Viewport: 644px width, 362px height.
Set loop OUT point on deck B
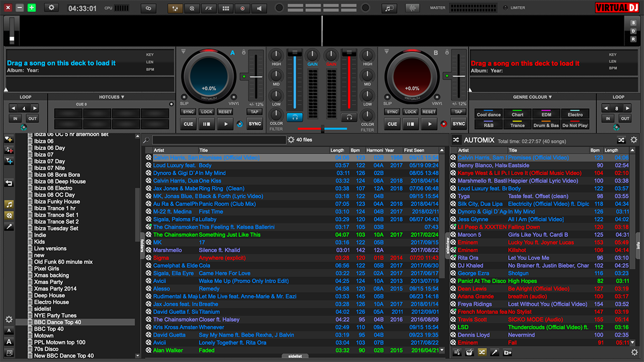[x=624, y=118]
